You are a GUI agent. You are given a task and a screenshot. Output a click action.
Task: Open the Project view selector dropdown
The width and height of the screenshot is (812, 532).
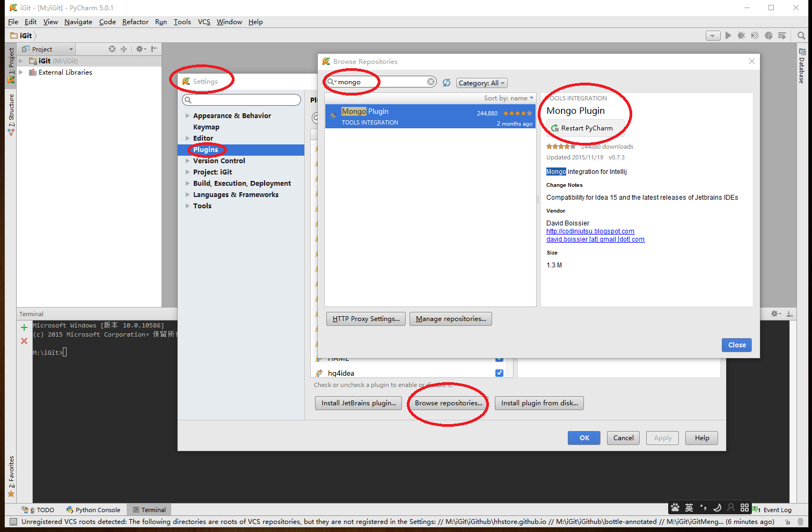(47, 49)
